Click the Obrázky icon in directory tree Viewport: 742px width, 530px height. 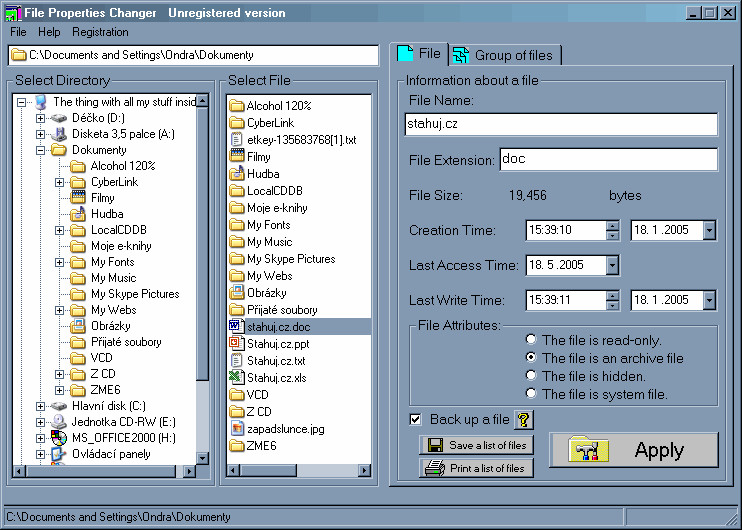(78, 326)
